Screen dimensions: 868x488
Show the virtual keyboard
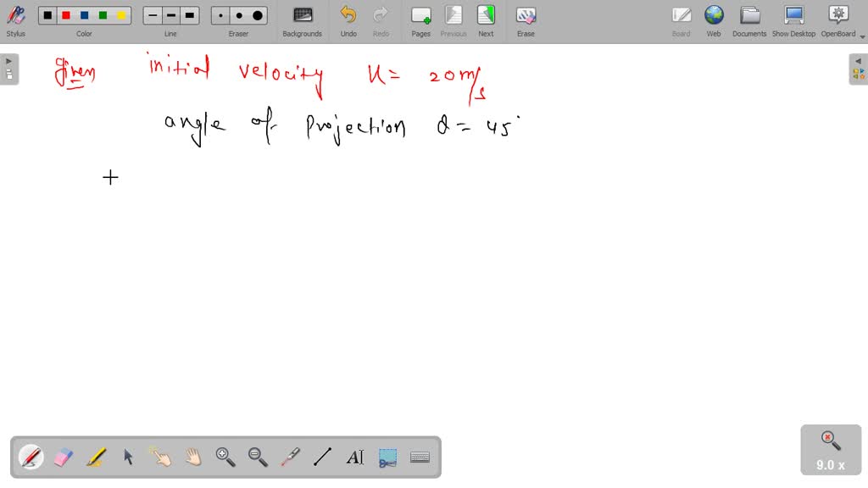click(420, 457)
